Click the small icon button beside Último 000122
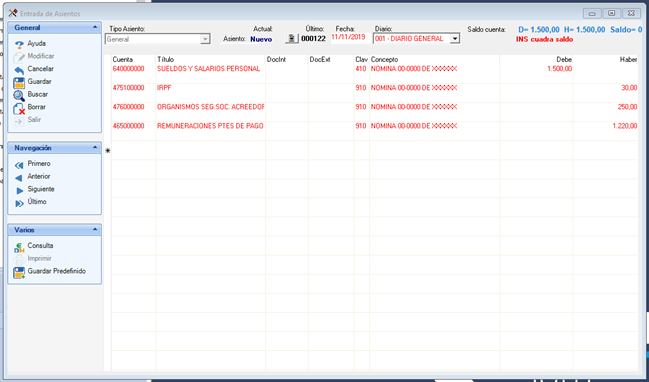This screenshot has height=382, width=649. pyautogui.click(x=292, y=38)
